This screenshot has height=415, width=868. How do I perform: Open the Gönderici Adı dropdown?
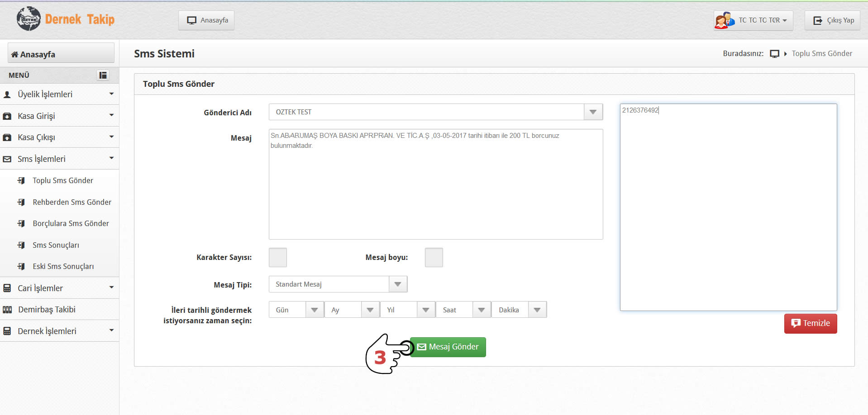tap(593, 112)
